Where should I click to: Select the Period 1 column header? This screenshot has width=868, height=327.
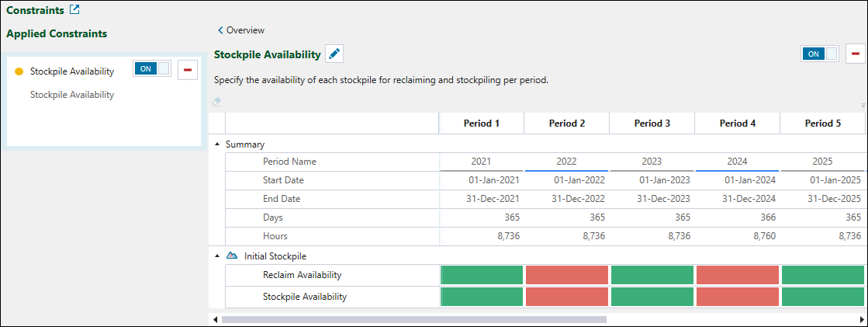[481, 123]
